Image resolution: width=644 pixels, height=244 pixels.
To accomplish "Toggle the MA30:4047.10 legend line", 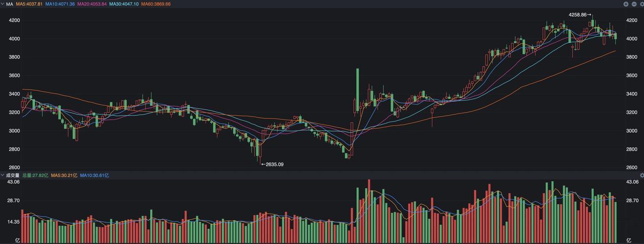I will [x=124, y=4].
